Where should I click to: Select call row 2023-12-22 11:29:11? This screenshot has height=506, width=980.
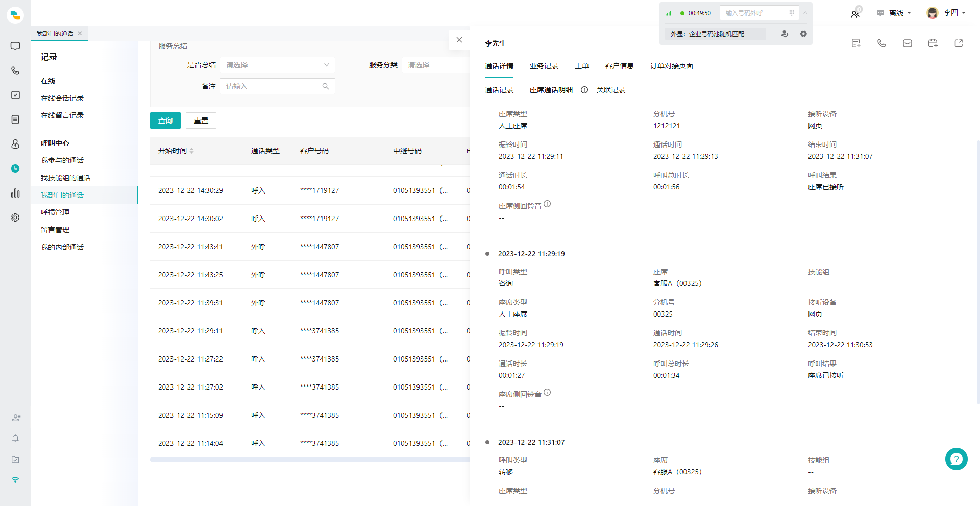pyautogui.click(x=310, y=331)
